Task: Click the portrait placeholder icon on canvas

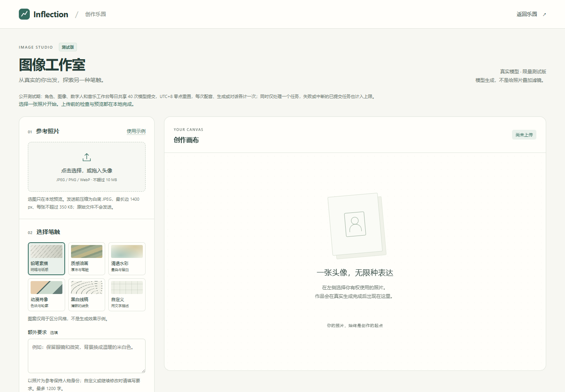Action: pyautogui.click(x=355, y=224)
